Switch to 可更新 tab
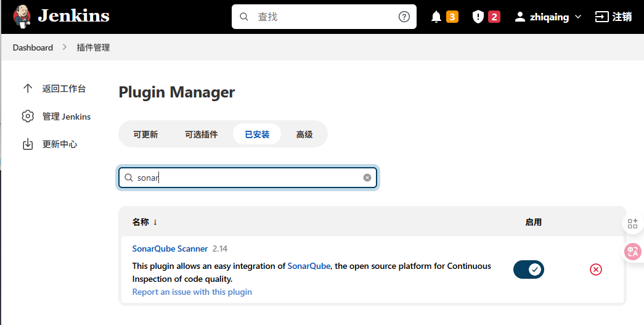The width and height of the screenshot is (644, 325). click(145, 134)
